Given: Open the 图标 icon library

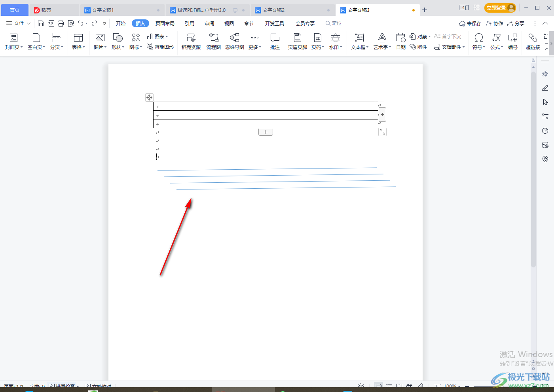Looking at the screenshot, I should pyautogui.click(x=136, y=42).
